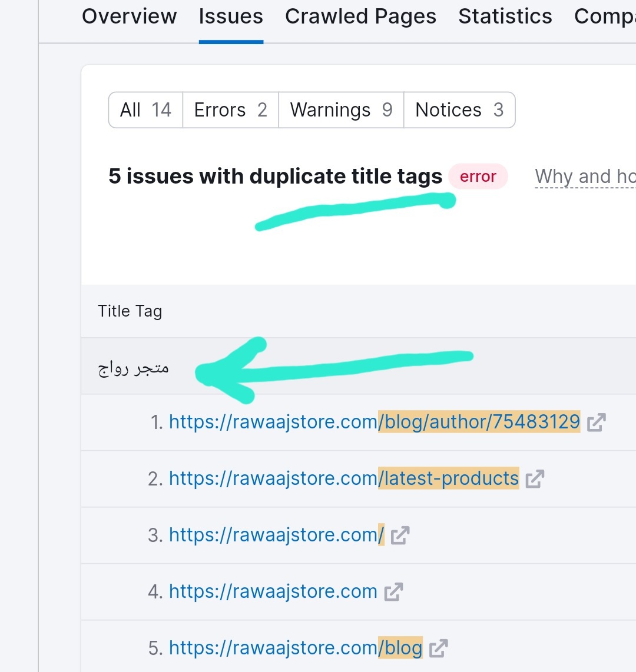Click external link icon next to rawaajstore.com/ URL
Viewport: 636px width, 672px height.
400,535
